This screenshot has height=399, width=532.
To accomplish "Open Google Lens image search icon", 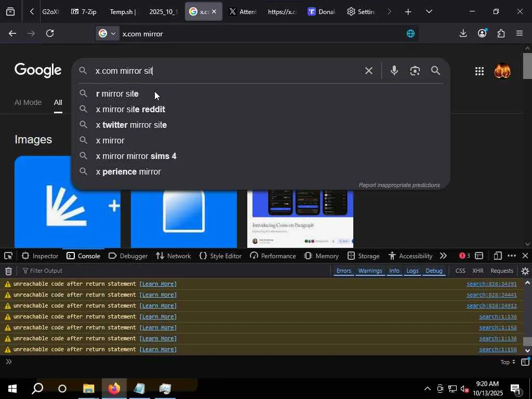I will coord(415,71).
